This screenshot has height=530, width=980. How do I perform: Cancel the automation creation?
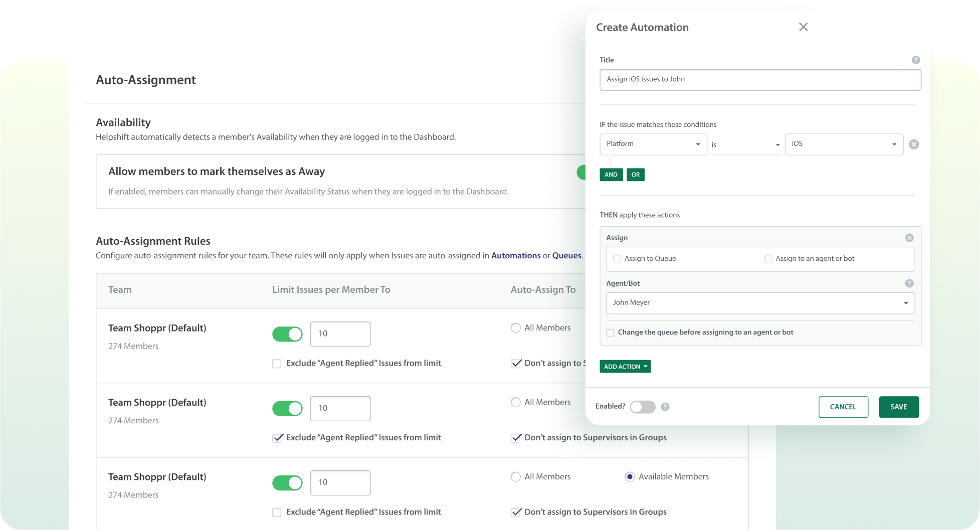pyautogui.click(x=843, y=407)
